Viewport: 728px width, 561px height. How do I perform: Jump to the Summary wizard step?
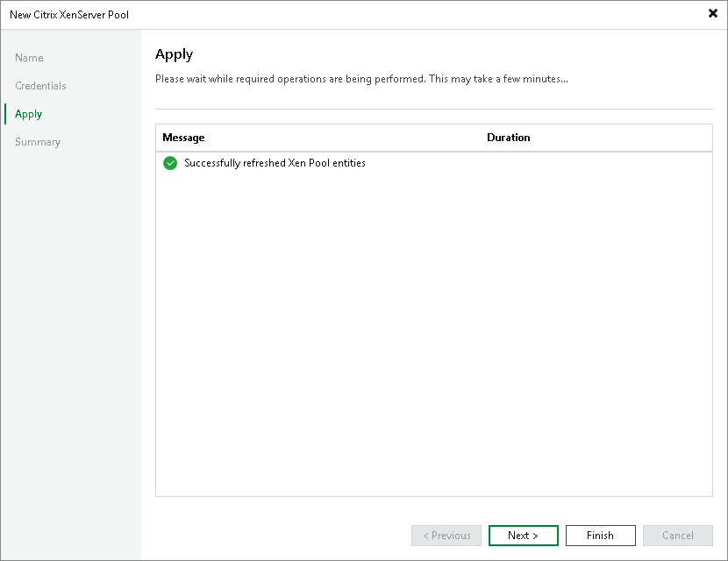[x=38, y=142]
